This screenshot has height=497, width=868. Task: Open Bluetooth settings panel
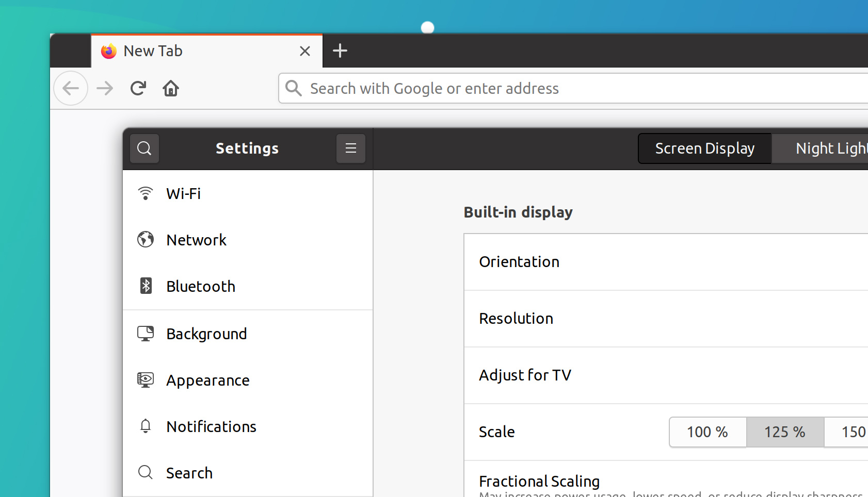pyautogui.click(x=248, y=287)
